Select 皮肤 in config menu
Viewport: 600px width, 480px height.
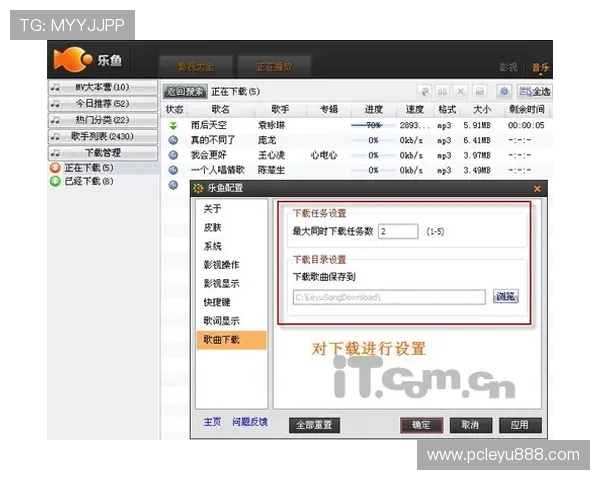[212, 227]
